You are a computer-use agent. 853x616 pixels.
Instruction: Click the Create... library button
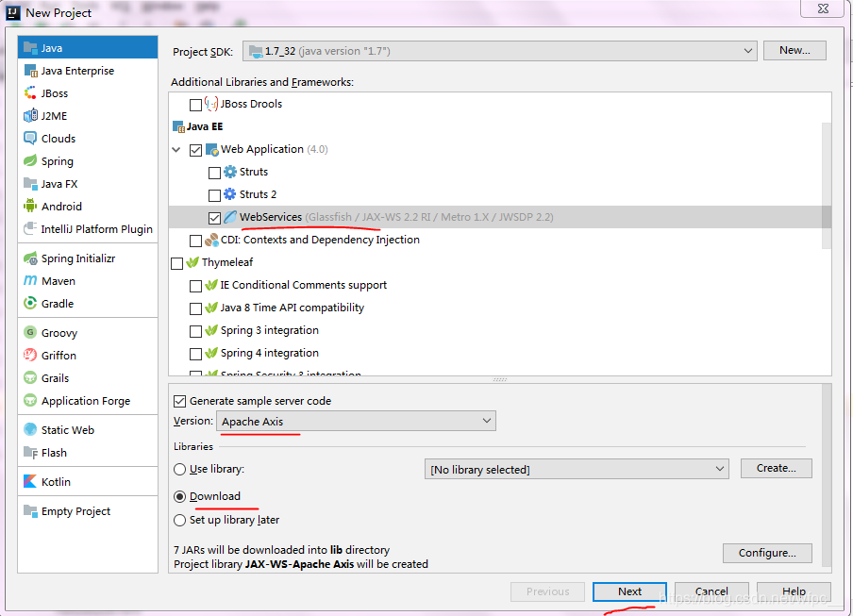tap(776, 468)
